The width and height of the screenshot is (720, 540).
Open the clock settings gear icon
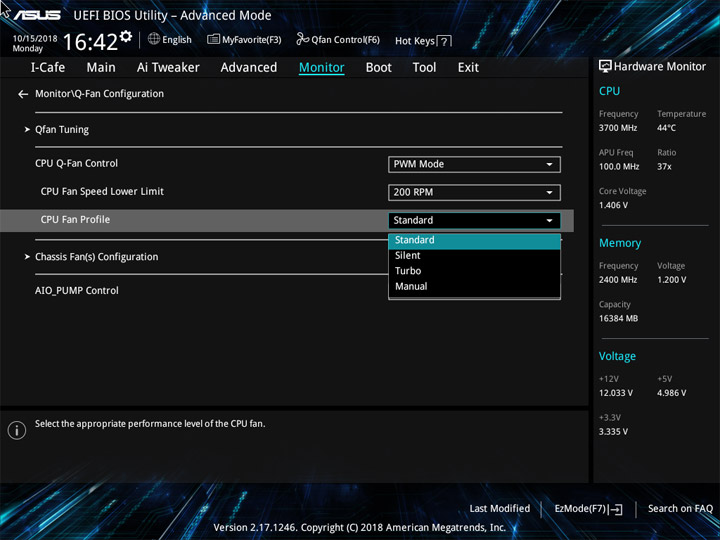tap(126, 36)
